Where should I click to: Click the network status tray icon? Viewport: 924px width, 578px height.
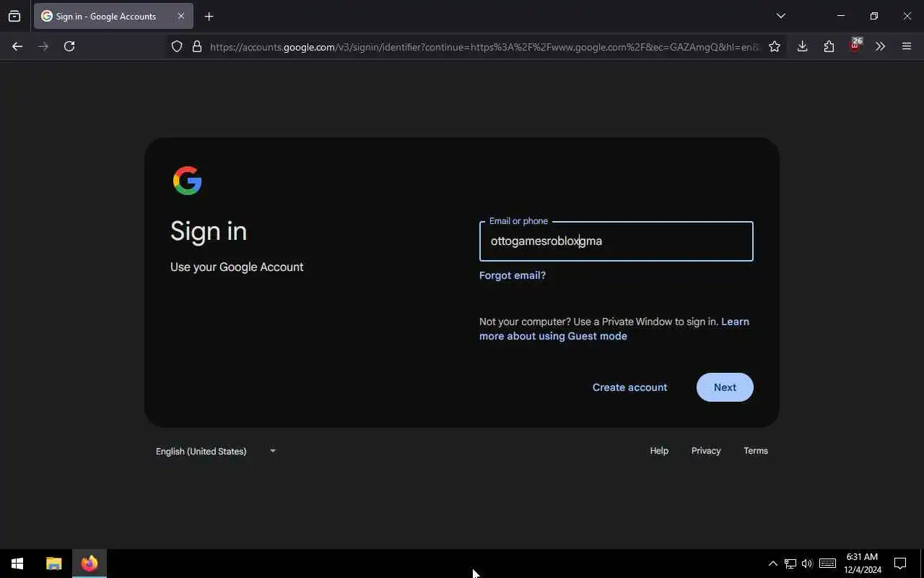[790, 564]
